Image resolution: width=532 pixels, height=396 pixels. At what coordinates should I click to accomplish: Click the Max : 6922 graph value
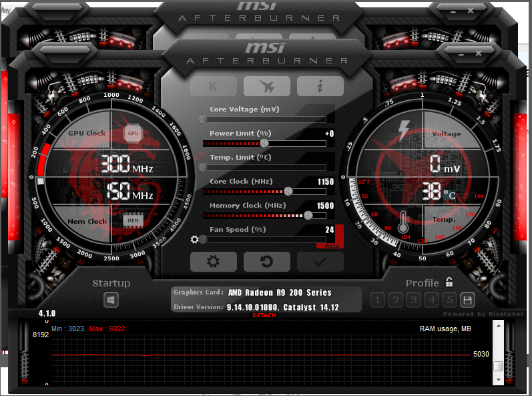click(x=107, y=329)
